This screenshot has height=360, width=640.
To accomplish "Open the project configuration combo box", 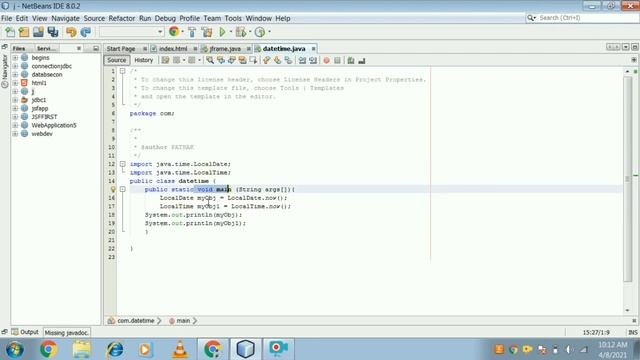I will [x=132, y=32].
